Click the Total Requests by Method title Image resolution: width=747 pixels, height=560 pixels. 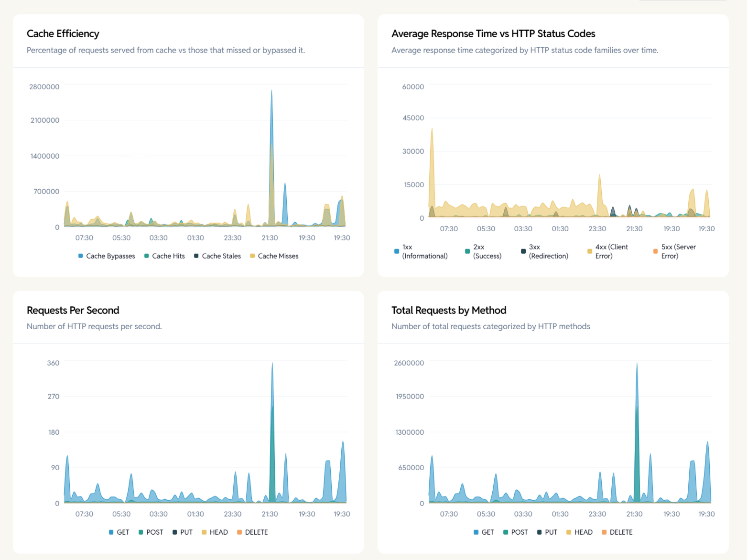(448, 310)
